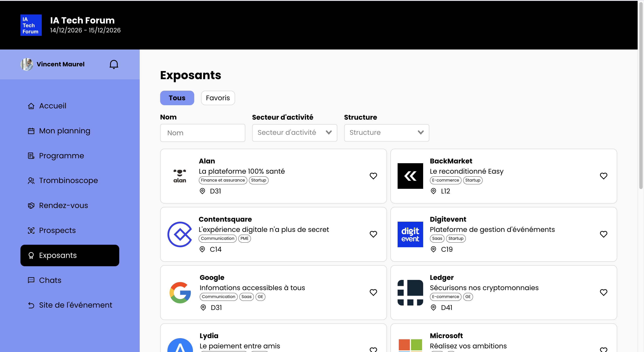Open the Programme sidebar link
The image size is (644, 352).
[x=61, y=156]
